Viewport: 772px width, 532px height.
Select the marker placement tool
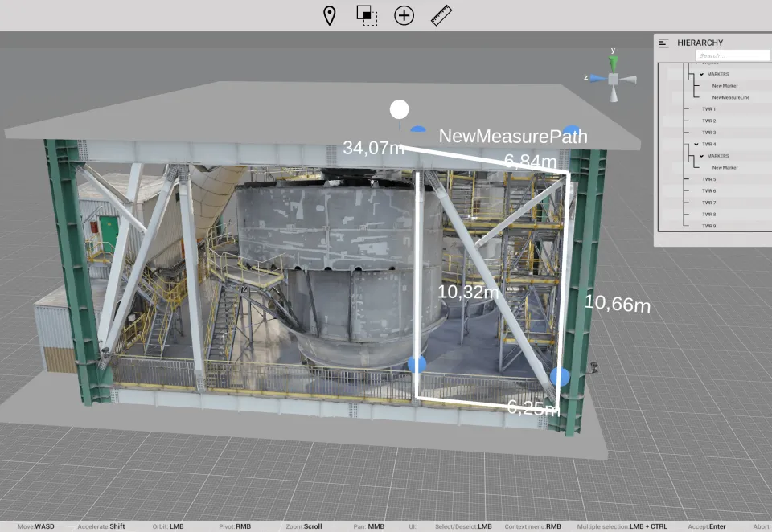click(331, 15)
